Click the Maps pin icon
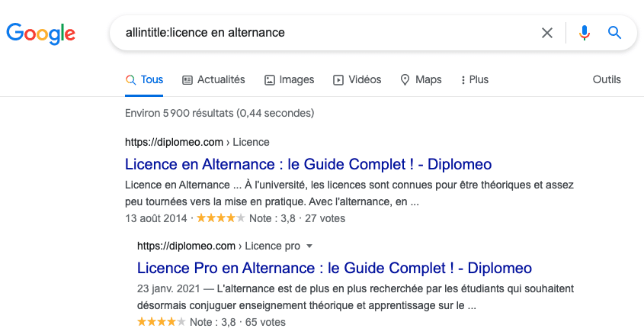The height and width of the screenshot is (335, 644). pos(405,80)
